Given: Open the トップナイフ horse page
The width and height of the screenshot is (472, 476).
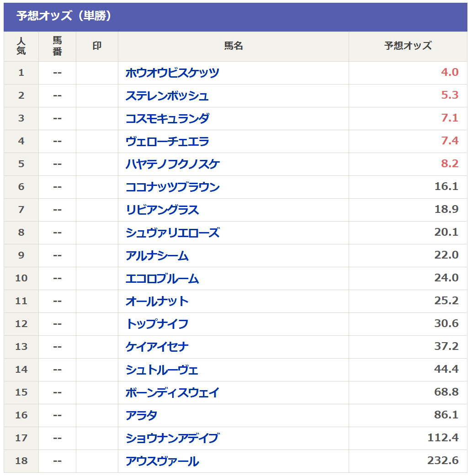Looking at the screenshot, I should click(157, 324).
